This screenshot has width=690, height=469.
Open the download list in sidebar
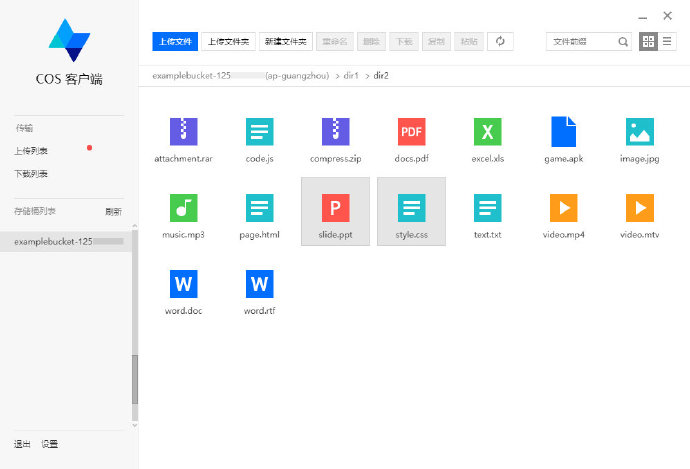pos(31,174)
